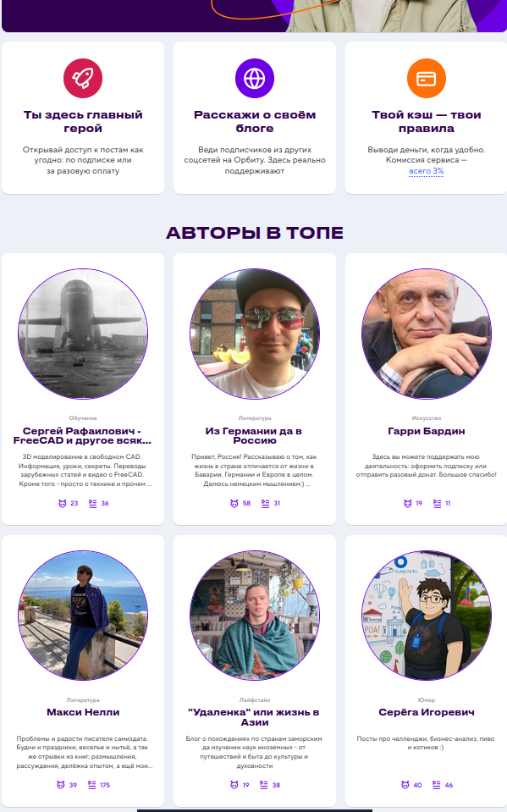Click posts icon showing 175 for Макси Нелли

(x=91, y=785)
